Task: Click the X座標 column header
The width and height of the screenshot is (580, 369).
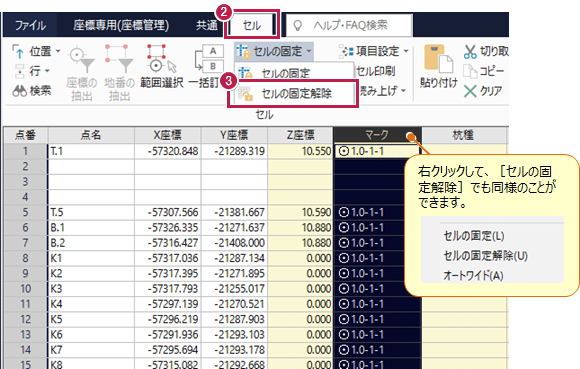Action: click(168, 135)
